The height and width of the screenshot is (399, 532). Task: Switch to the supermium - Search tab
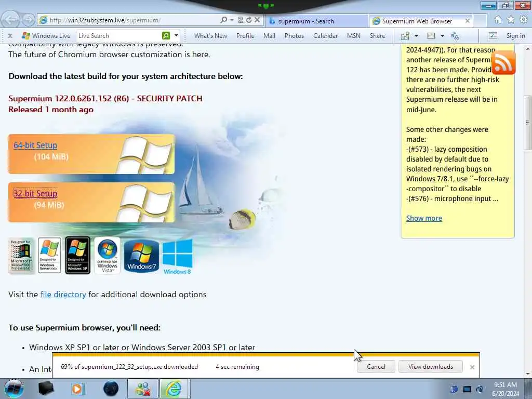coord(316,21)
